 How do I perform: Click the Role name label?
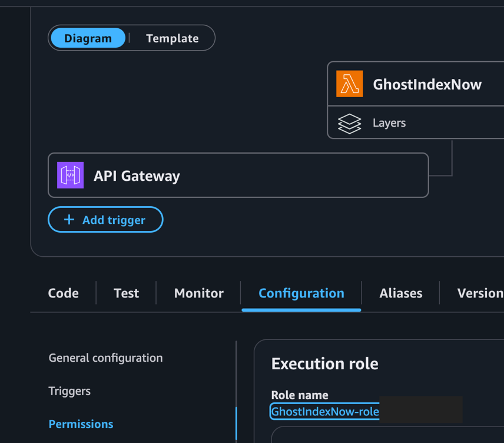coord(300,395)
